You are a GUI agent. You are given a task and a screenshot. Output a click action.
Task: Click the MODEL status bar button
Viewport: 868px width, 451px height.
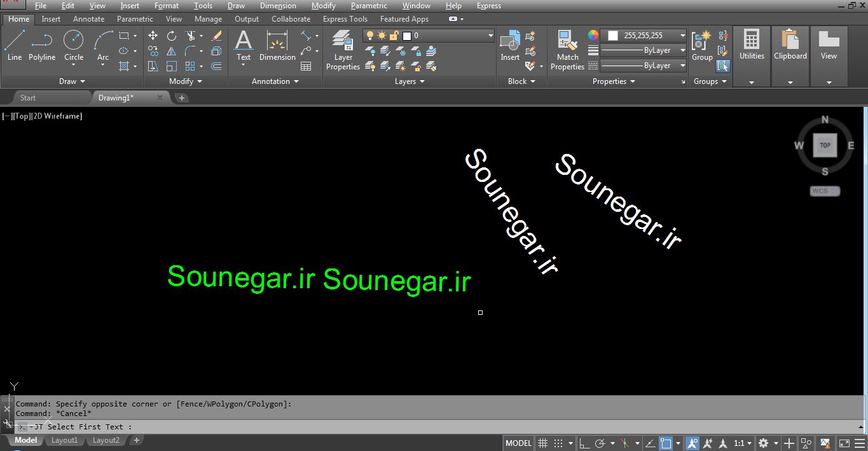click(x=518, y=443)
